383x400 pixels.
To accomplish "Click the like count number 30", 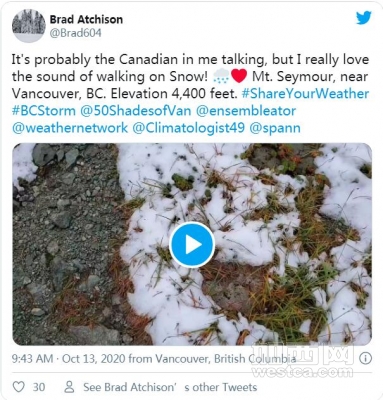I will click(x=39, y=387).
